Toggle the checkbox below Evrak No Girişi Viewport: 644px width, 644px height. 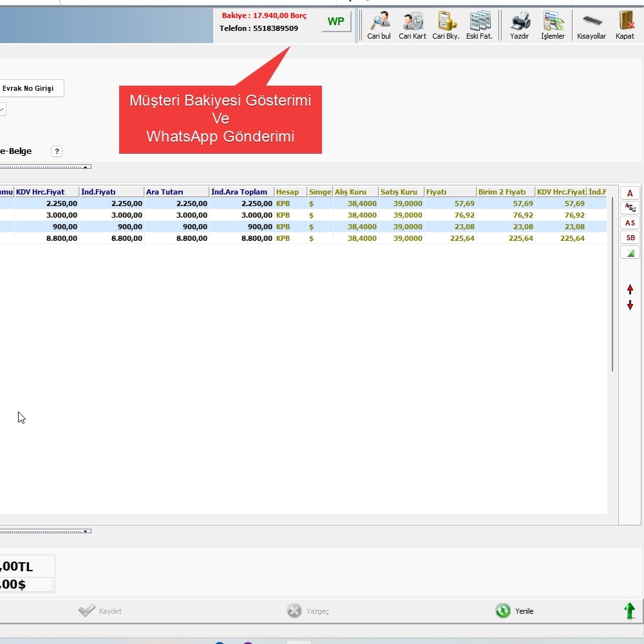(x=2, y=110)
